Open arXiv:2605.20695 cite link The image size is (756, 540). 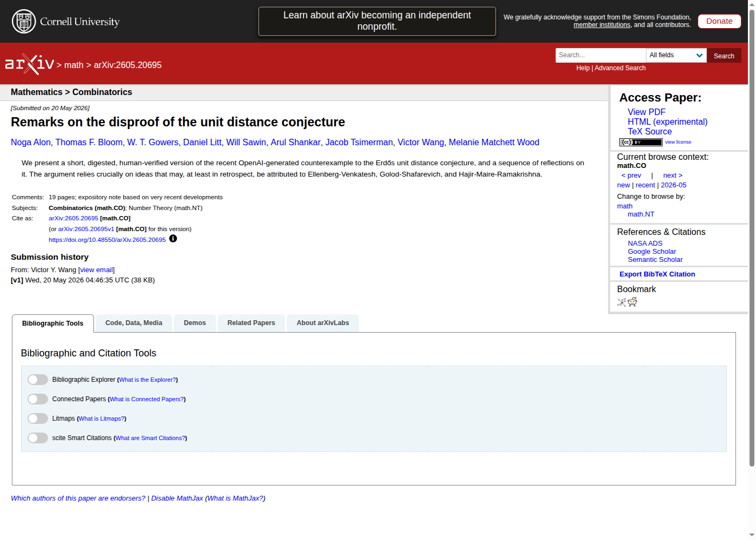pos(73,218)
